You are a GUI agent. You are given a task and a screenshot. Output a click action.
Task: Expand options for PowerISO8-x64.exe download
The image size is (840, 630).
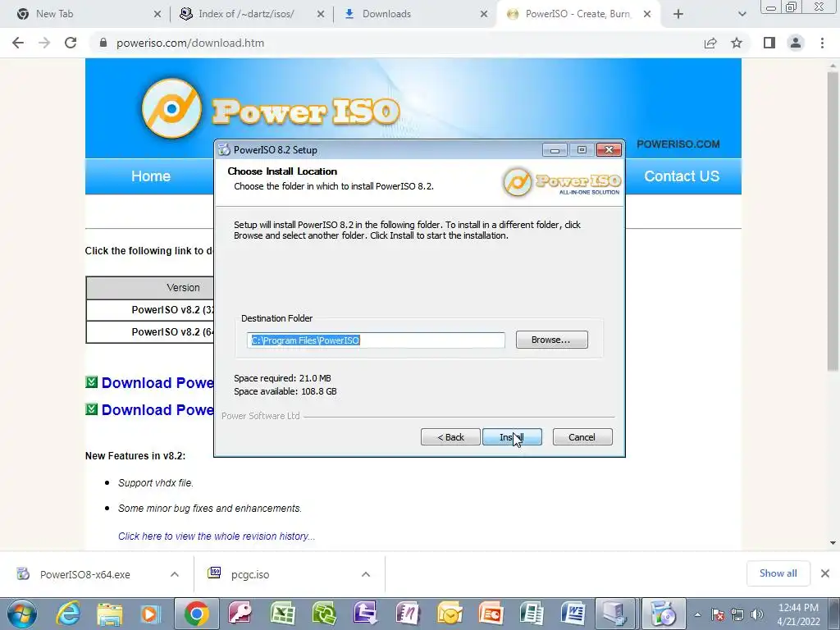pos(175,574)
